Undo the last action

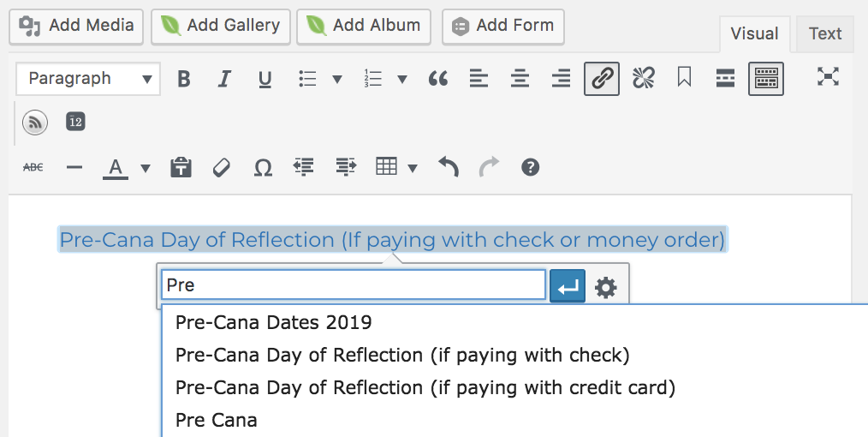449,167
